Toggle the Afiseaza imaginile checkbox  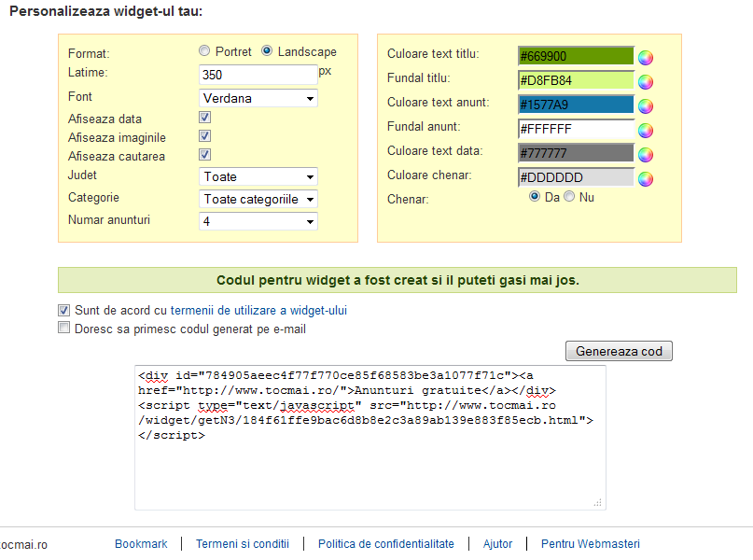[x=205, y=136]
